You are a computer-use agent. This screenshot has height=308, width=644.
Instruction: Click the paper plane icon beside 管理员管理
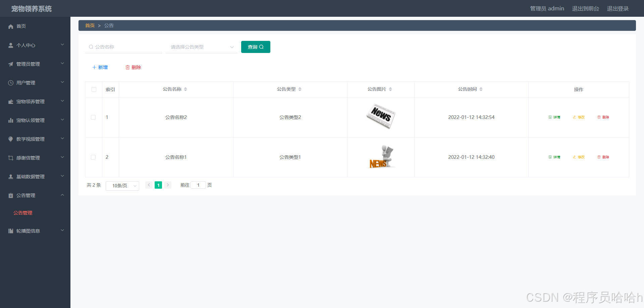(x=11, y=64)
